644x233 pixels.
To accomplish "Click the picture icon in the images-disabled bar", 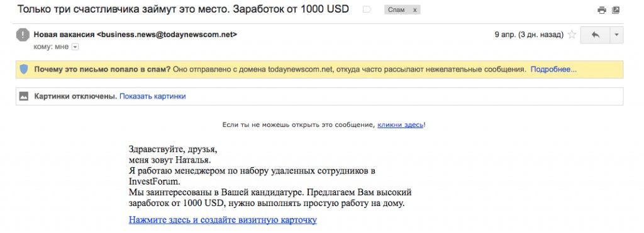I will pos(24,96).
